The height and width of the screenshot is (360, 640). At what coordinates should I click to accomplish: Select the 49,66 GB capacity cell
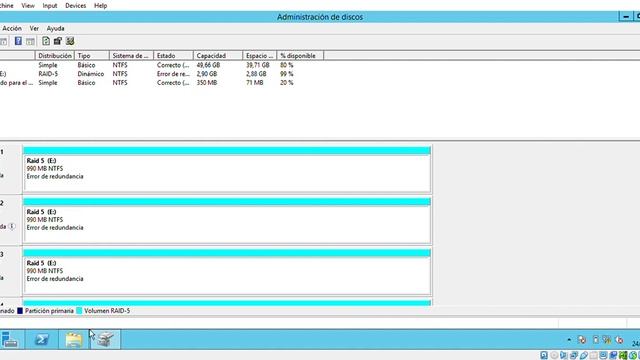tap(208, 65)
